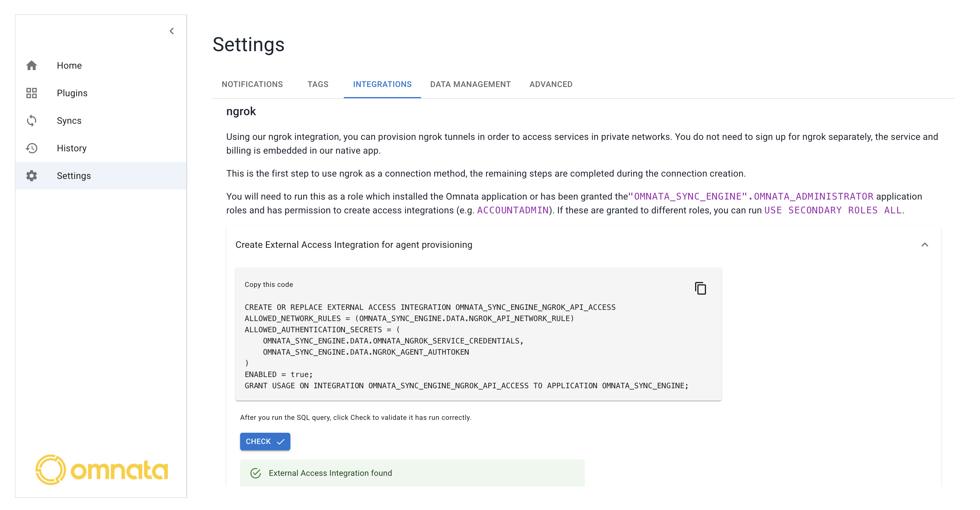Click the Create External Access Integration header
This screenshot has width=980, height=510.
354,245
